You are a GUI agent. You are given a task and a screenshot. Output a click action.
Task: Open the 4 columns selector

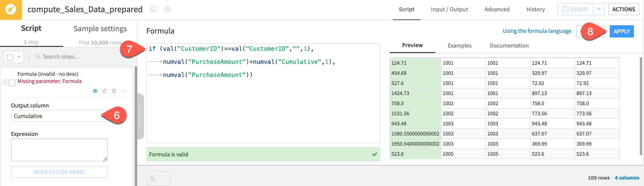point(627,178)
